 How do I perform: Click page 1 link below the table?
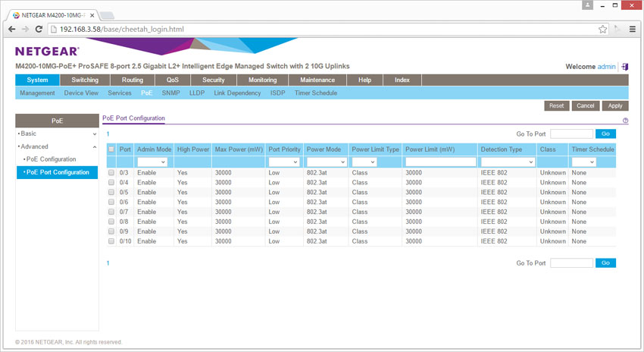[x=108, y=263]
